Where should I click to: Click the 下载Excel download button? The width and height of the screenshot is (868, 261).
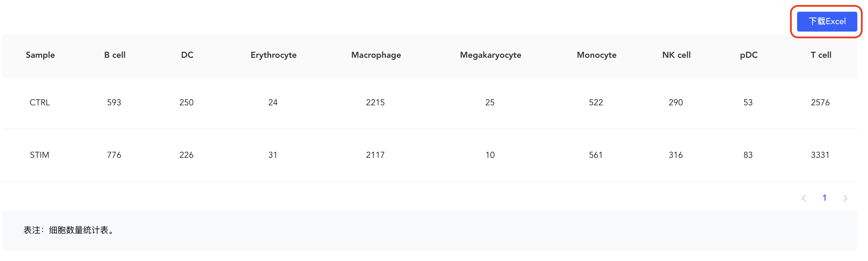[x=827, y=22]
